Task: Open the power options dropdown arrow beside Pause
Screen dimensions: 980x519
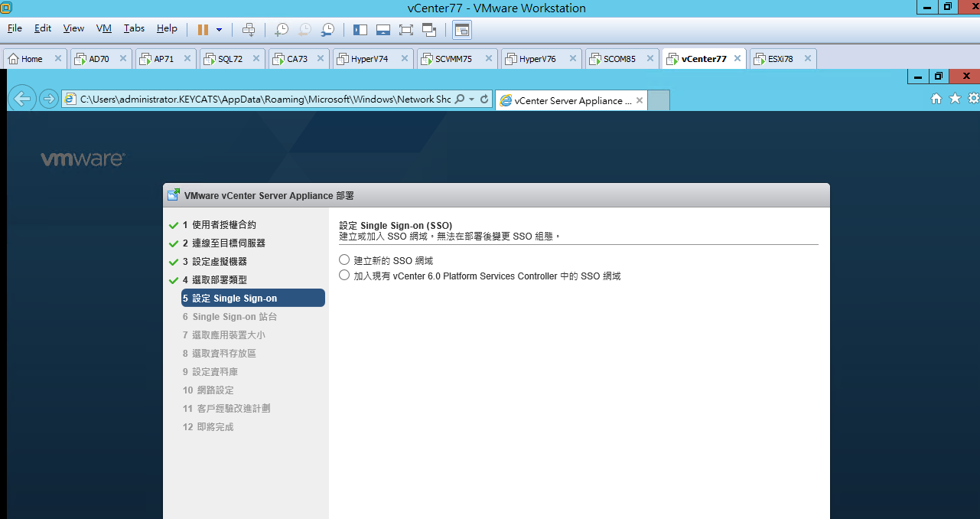Action: (220, 30)
